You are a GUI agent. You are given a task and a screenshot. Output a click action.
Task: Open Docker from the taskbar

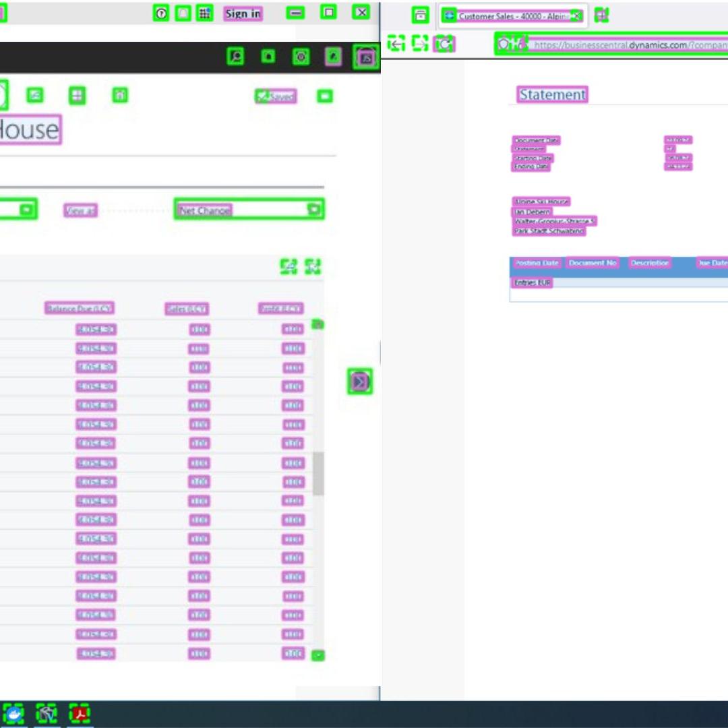[13, 713]
